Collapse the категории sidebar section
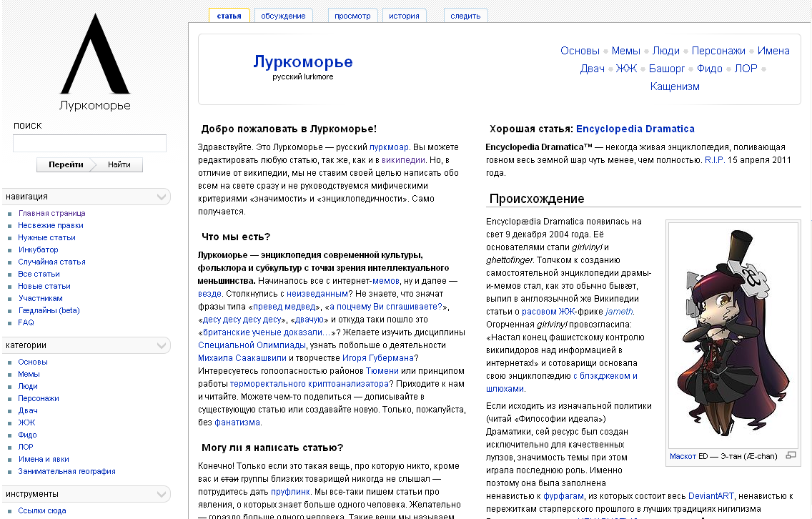The image size is (812, 519). pyautogui.click(x=162, y=345)
